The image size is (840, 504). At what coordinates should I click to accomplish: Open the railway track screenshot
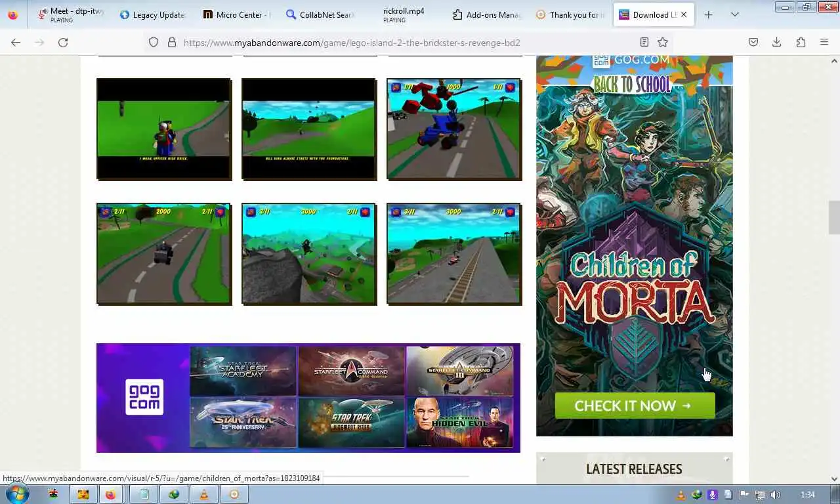[454, 254]
